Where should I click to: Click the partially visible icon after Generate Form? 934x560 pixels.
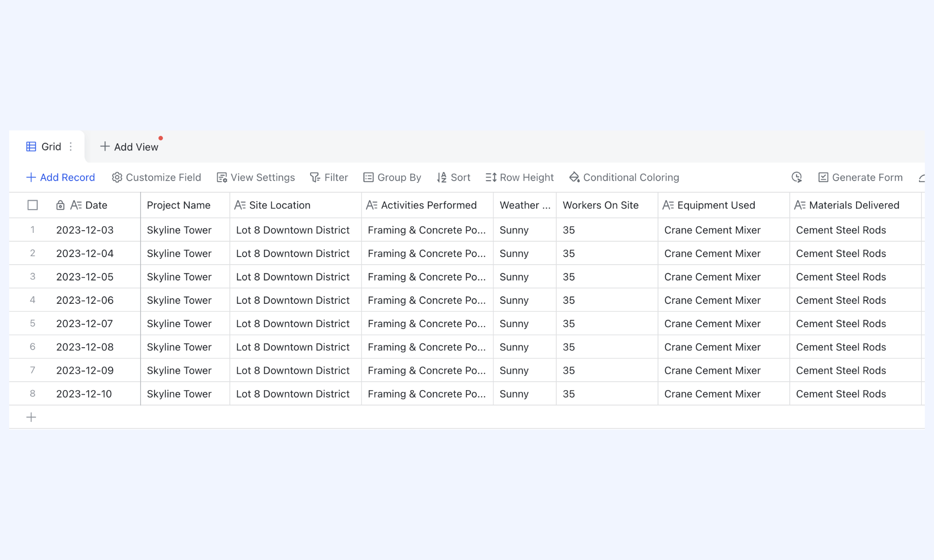921,178
